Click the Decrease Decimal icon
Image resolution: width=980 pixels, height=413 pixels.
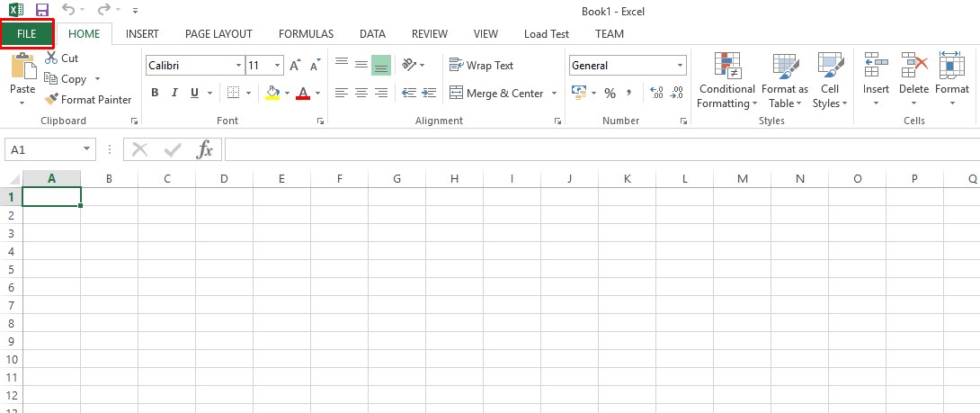pos(676,94)
